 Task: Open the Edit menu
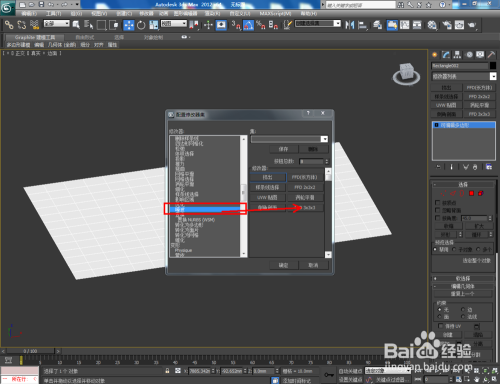29,13
